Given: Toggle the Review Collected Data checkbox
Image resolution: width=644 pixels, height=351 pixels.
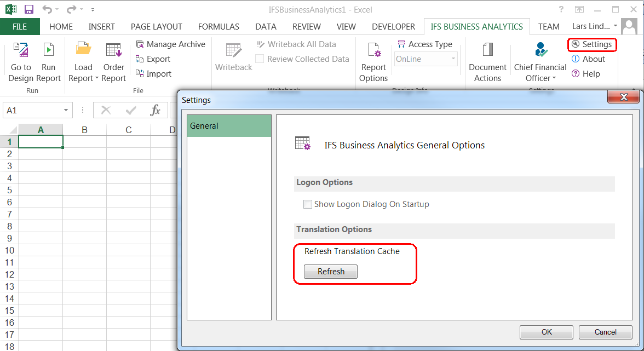Looking at the screenshot, I should [260, 59].
